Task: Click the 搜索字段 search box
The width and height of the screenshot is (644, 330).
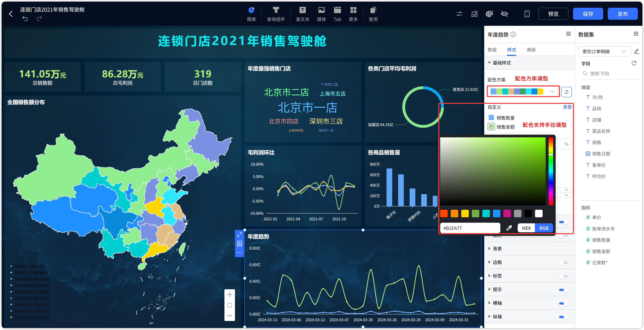Action: point(609,73)
